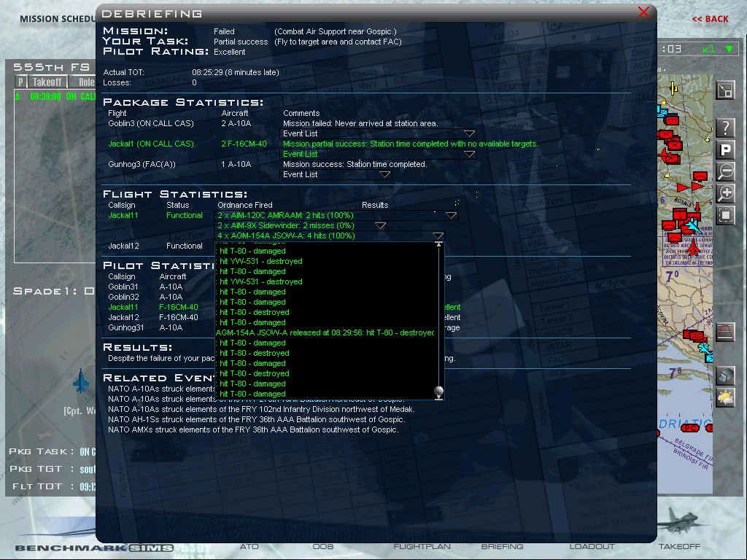Open the OOB tab
This screenshot has width=747, height=560.
(323, 547)
